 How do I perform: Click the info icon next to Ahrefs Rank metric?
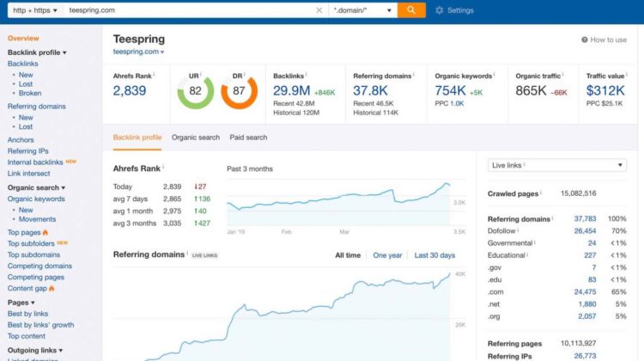click(x=155, y=76)
